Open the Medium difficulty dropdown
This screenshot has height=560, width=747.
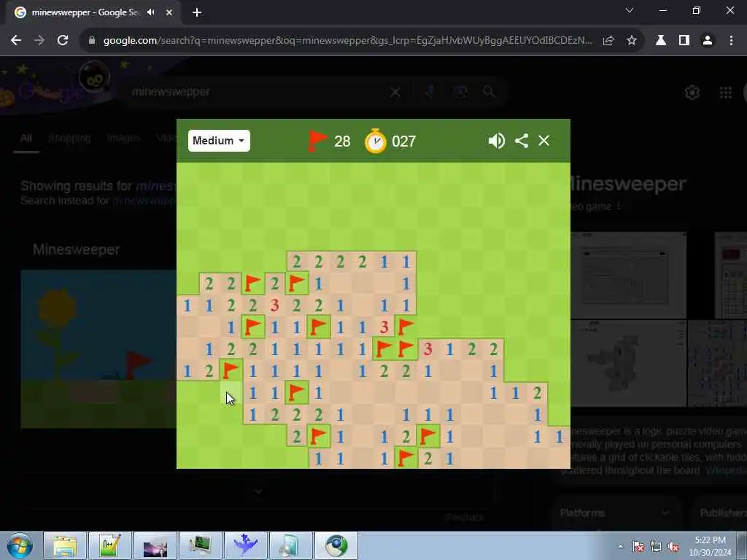pos(219,141)
